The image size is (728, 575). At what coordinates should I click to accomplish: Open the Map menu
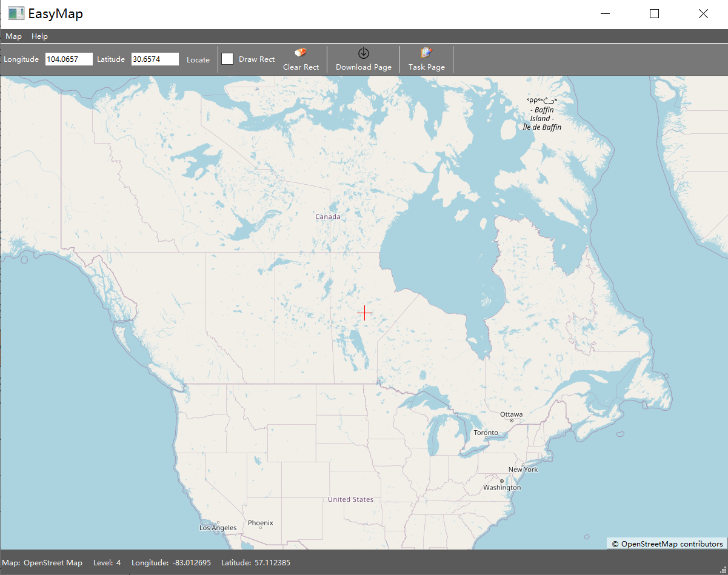tap(13, 36)
